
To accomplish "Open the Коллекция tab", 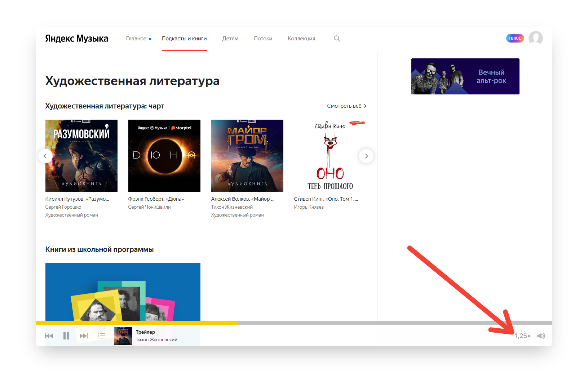I will (301, 39).
